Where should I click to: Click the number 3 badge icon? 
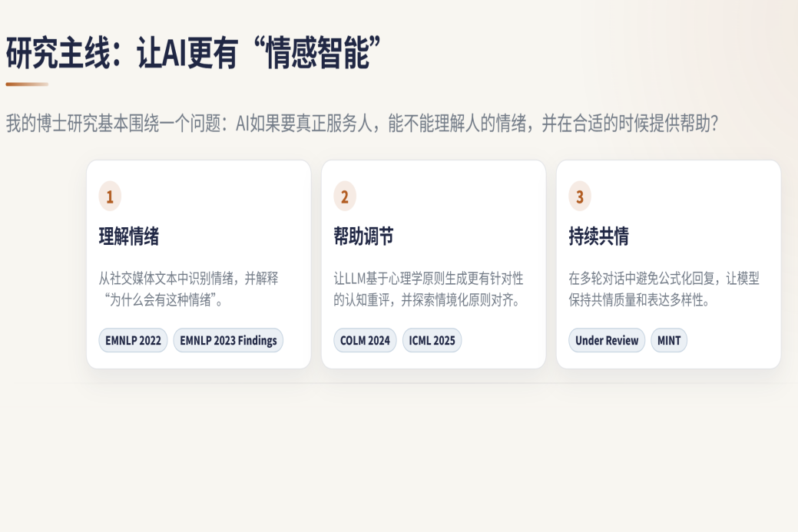580,197
